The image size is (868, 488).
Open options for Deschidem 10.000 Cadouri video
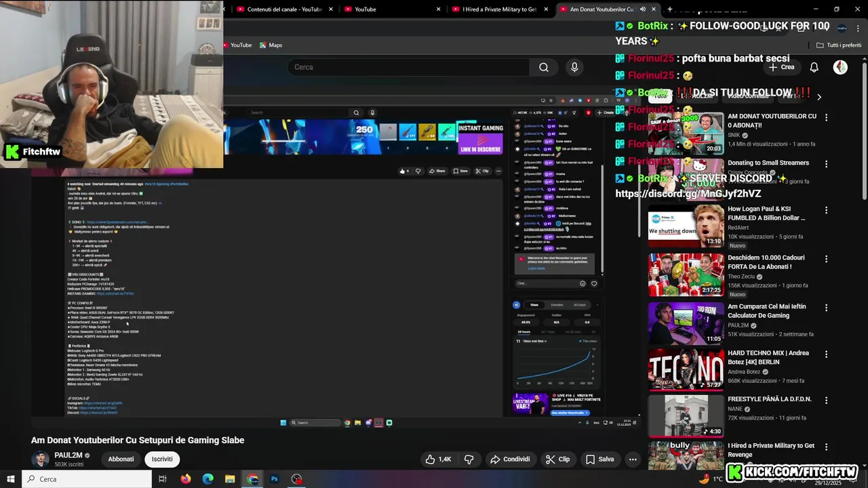click(x=826, y=259)
